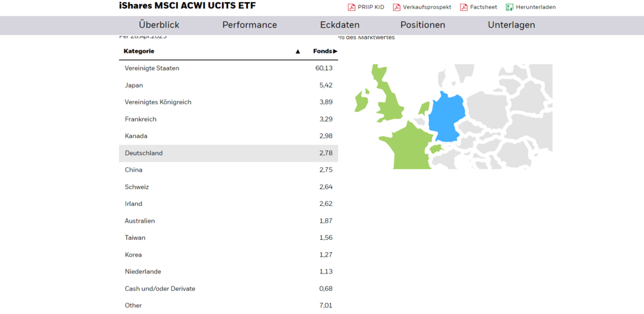Switch to the Performance tab
The width and height of the screenshot is (644, 314).
click(250, 25)
